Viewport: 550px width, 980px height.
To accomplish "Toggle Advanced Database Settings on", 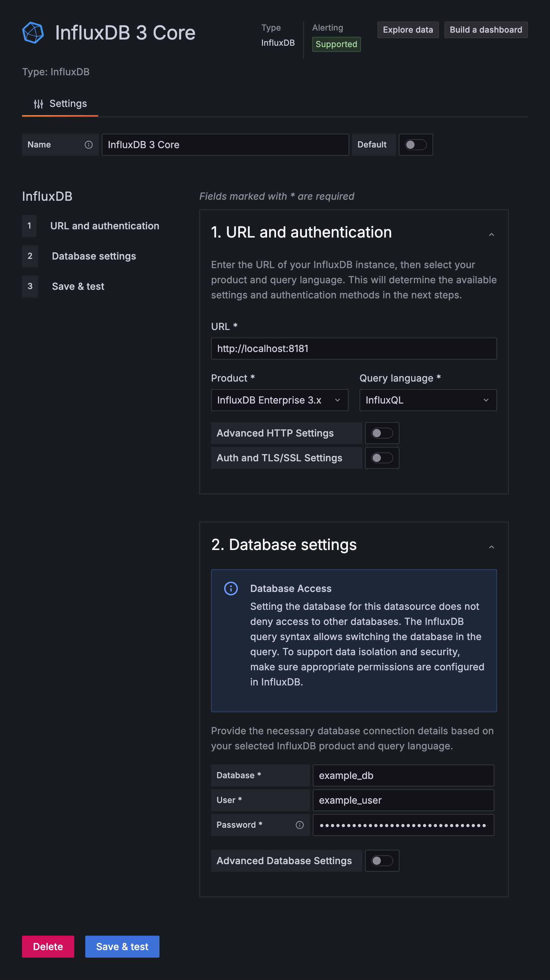I will pyautogui.click(x=382, y=861).
